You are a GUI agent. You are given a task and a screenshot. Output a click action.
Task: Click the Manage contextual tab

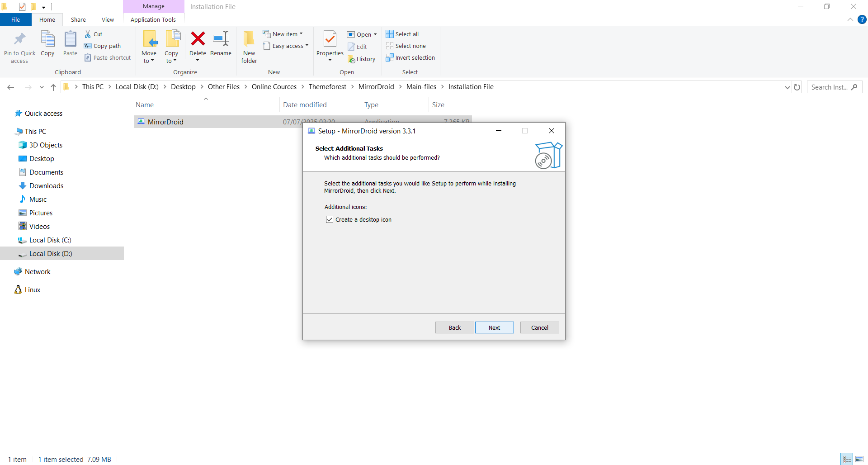point(154,6)
